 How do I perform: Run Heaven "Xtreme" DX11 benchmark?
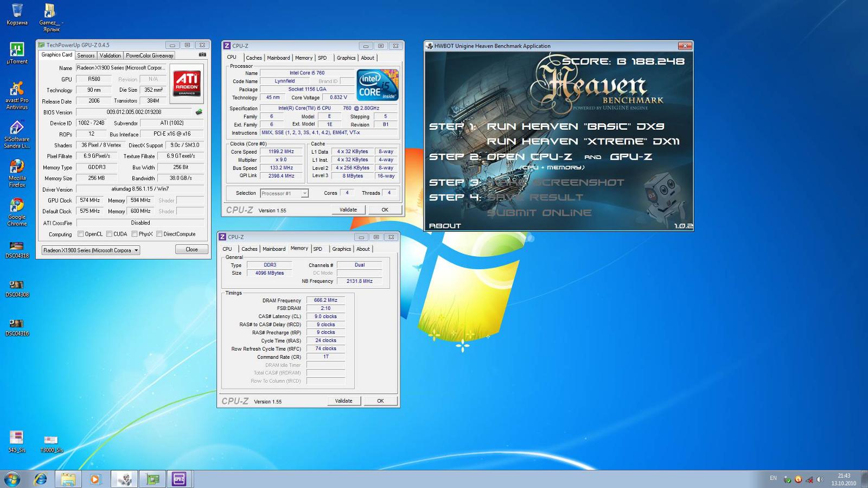[583, 142]
